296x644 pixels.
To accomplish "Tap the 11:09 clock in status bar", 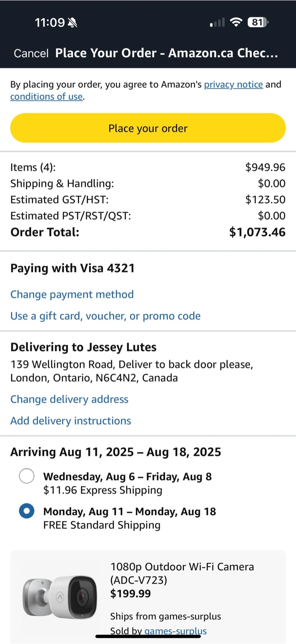I will click(50, 22).
